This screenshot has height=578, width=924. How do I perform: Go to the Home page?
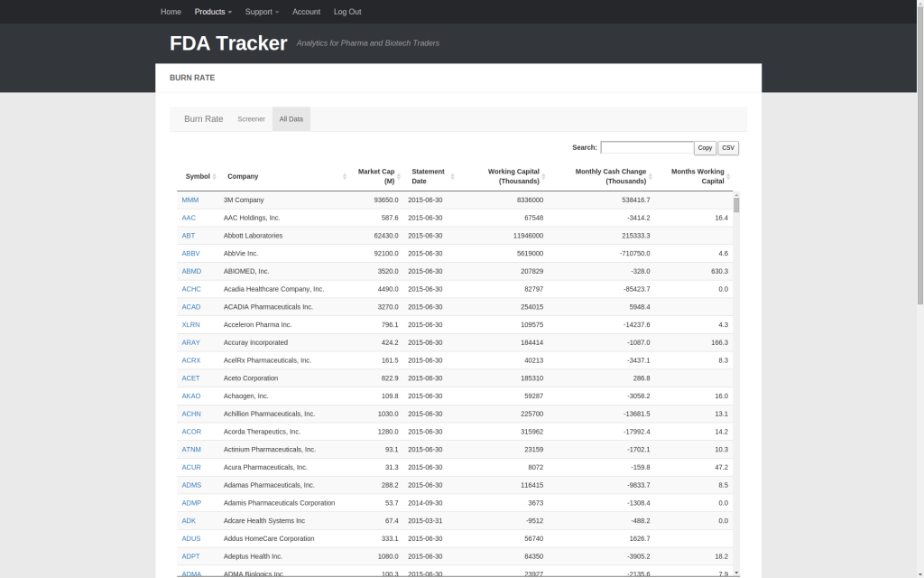click(171, 12)
